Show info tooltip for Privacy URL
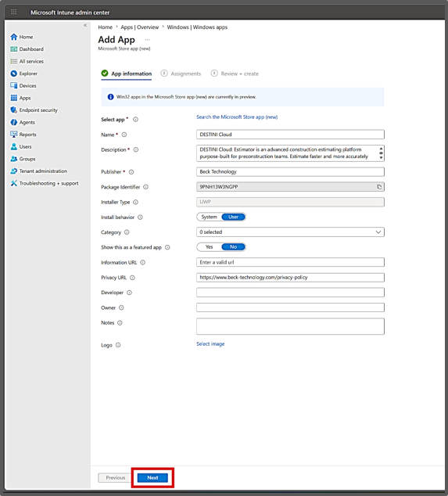 [132, 278]
